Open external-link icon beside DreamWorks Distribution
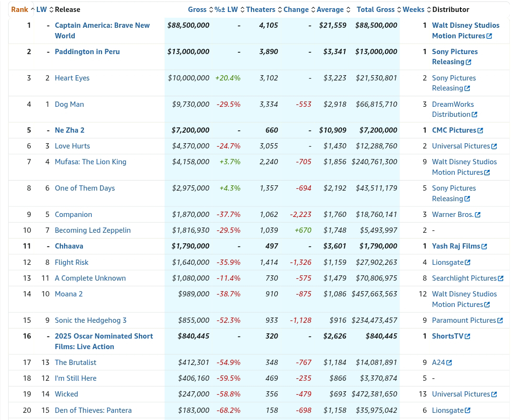The width and height of the screenshot is (517, 420). point(474,114)
